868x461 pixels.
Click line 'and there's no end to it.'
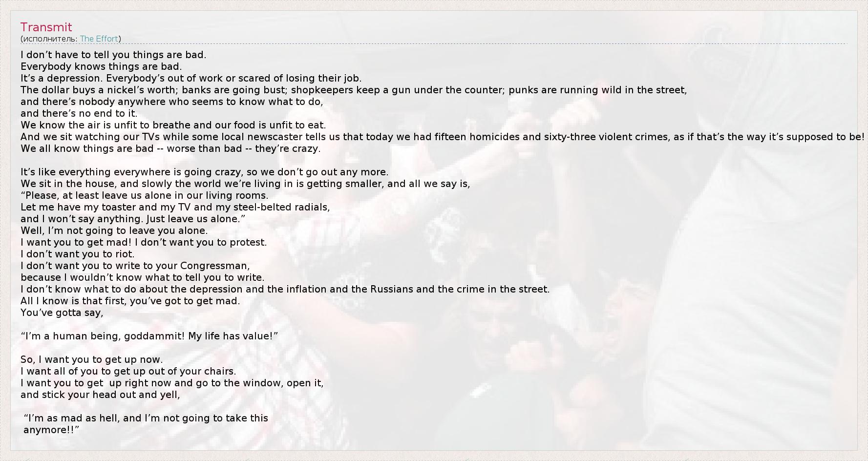[x=79, y=113]
